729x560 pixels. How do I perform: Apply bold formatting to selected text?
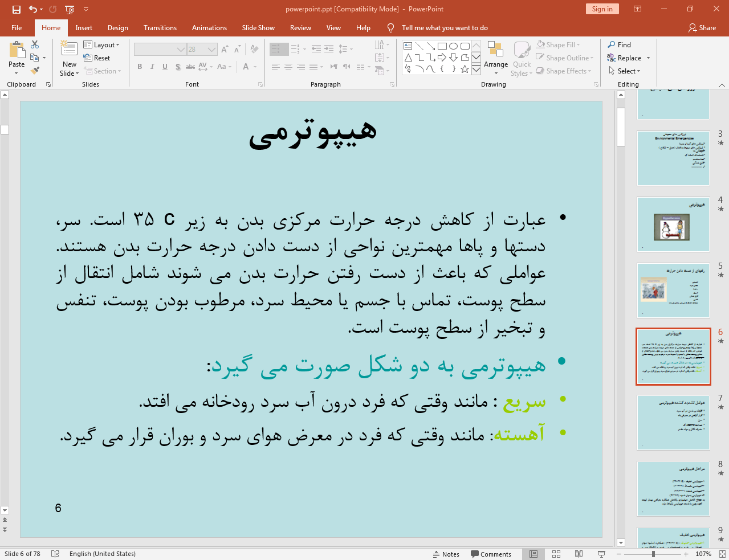(139, 67)
